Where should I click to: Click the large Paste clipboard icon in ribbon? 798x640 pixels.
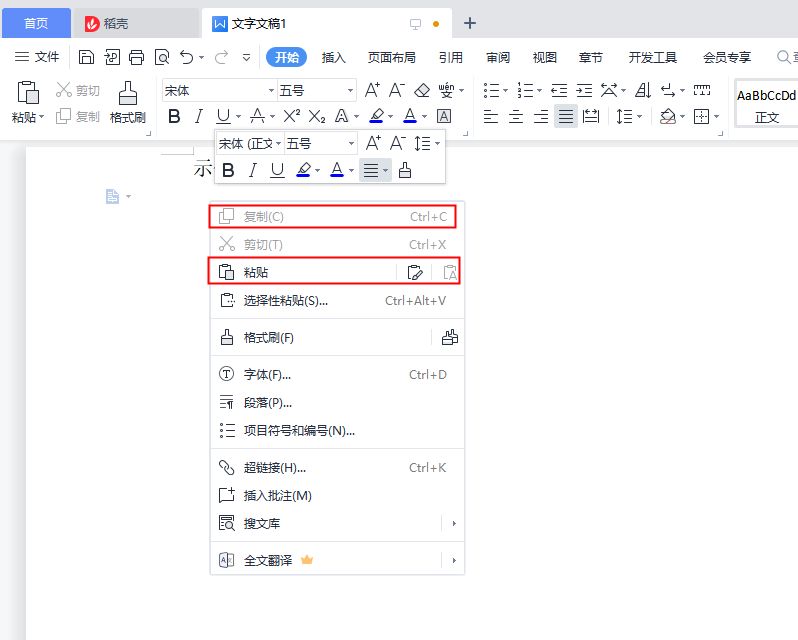click(x=27, y=93)
